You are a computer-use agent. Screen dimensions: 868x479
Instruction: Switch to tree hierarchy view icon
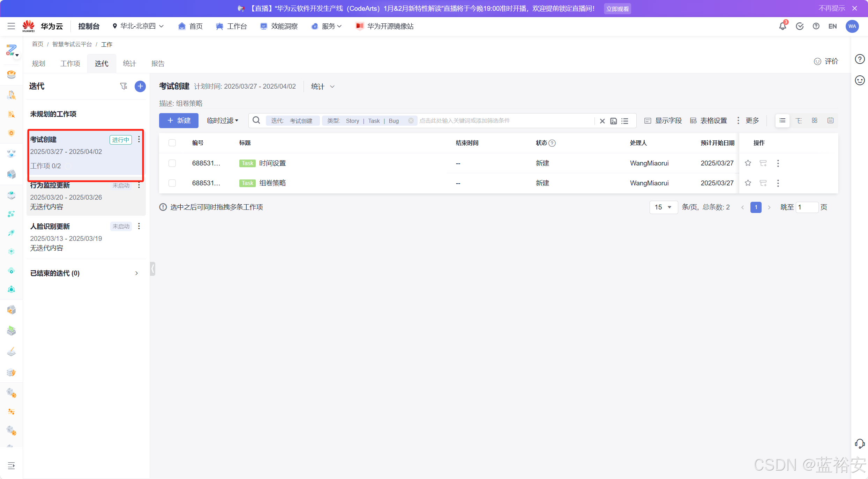click(x=799, y=120)
